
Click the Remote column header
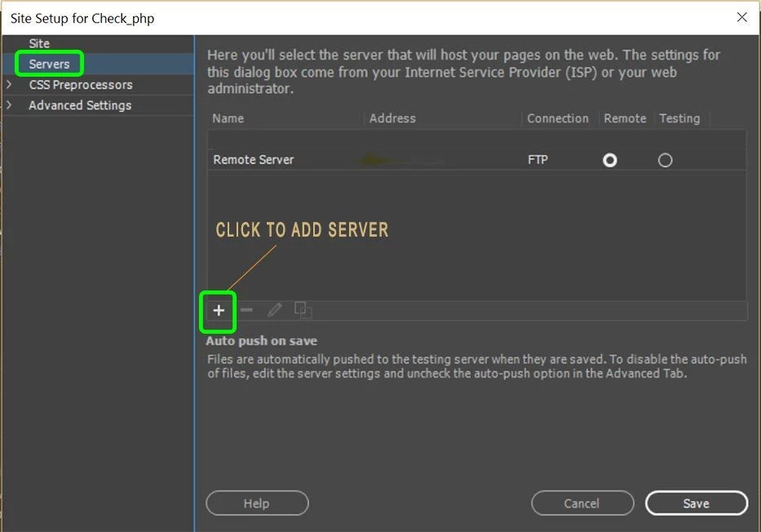(625, 118)
